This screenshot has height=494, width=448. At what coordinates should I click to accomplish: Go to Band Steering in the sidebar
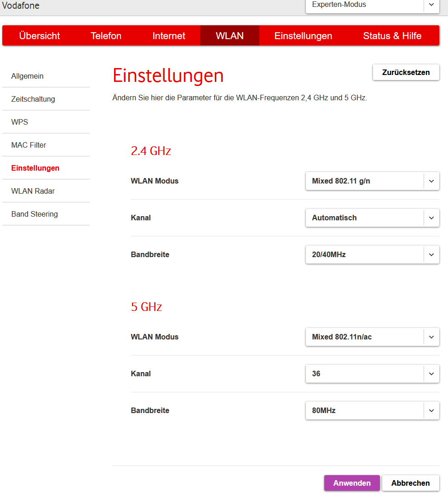pyautogui.click(x=46, y=214)
